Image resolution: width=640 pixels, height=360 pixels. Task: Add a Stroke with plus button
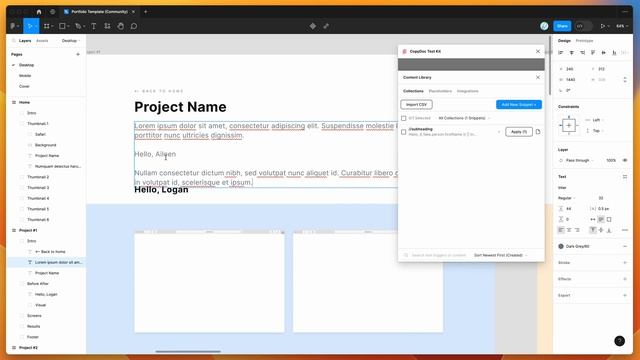click(625, 263)
